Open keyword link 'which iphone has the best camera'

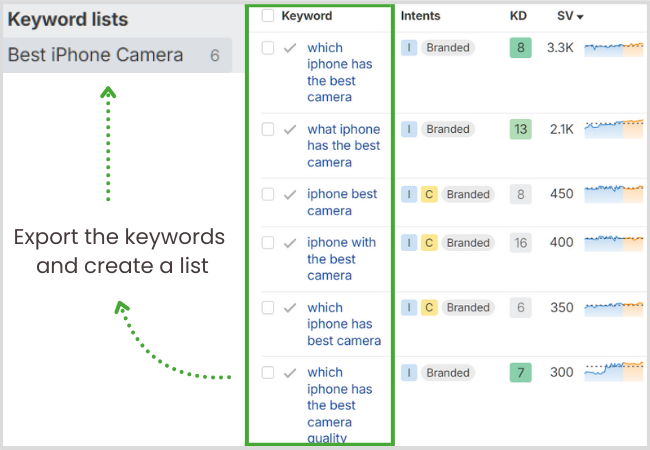coord(340,72)
